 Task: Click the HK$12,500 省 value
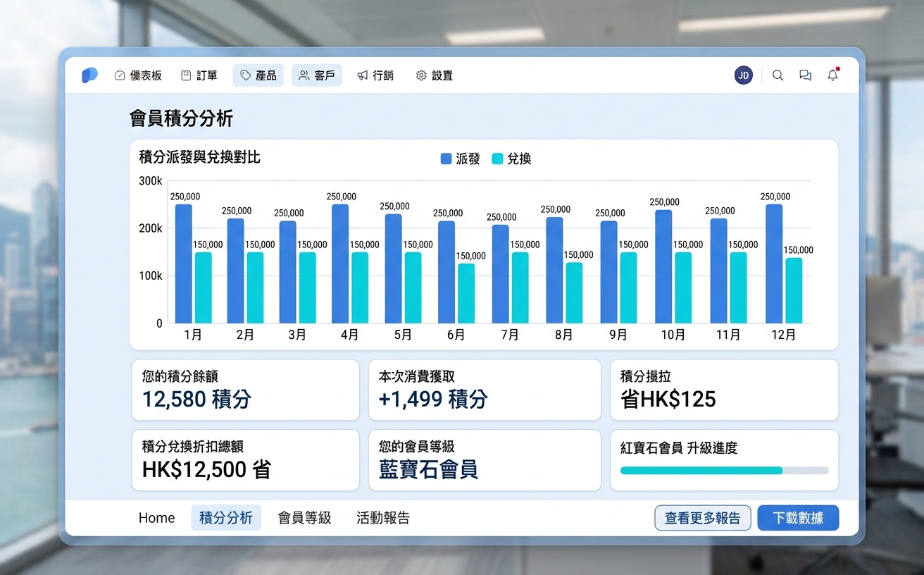206,469
